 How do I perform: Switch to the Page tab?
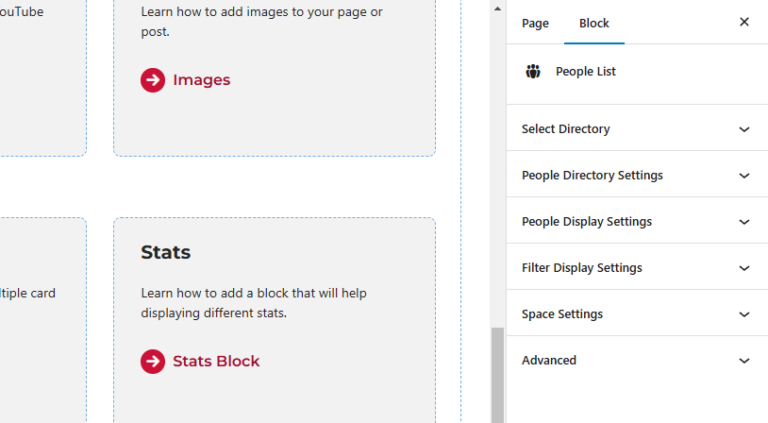point(535,23)
